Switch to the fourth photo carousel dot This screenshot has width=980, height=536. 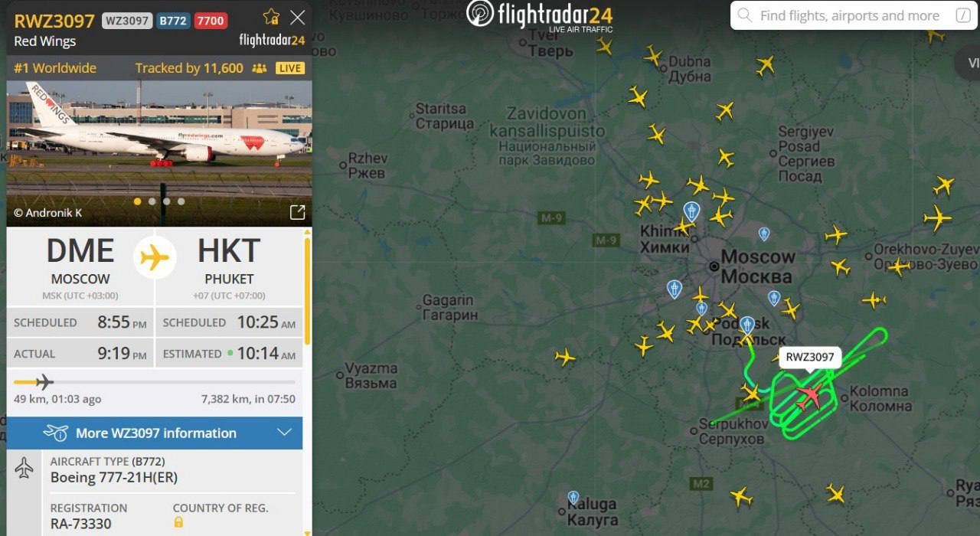coord(181,201)
